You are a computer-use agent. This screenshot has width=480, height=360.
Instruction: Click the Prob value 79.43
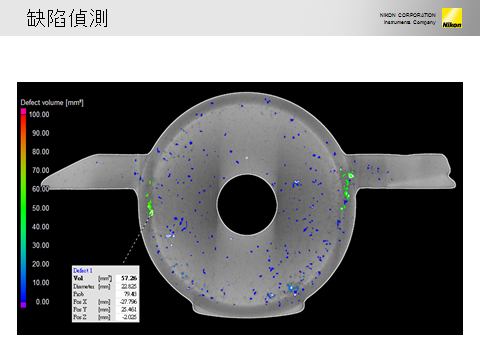coord(130,294)
